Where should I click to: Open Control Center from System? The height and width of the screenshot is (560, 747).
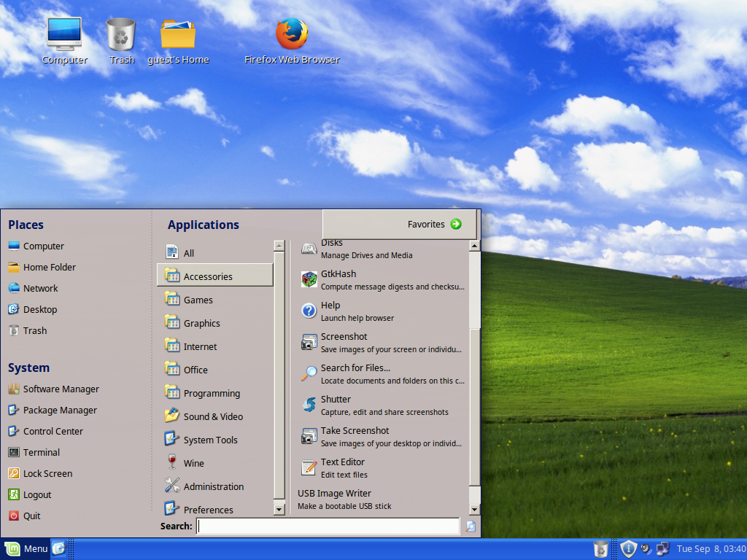click(53, 431)
